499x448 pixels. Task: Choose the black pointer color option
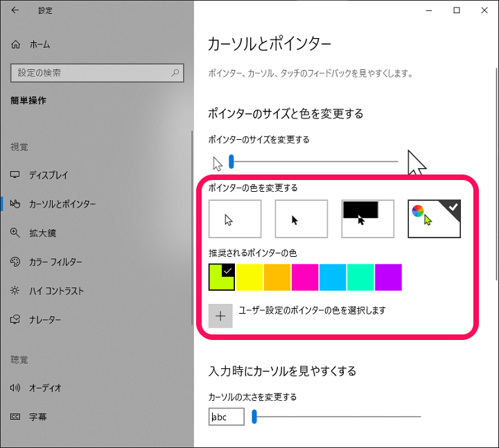pos(301,219)
